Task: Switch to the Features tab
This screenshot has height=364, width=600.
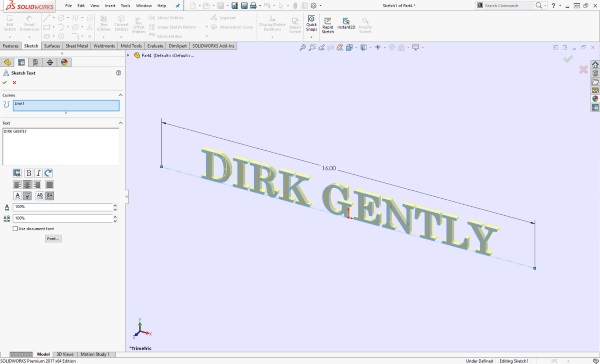Action: 10,46
